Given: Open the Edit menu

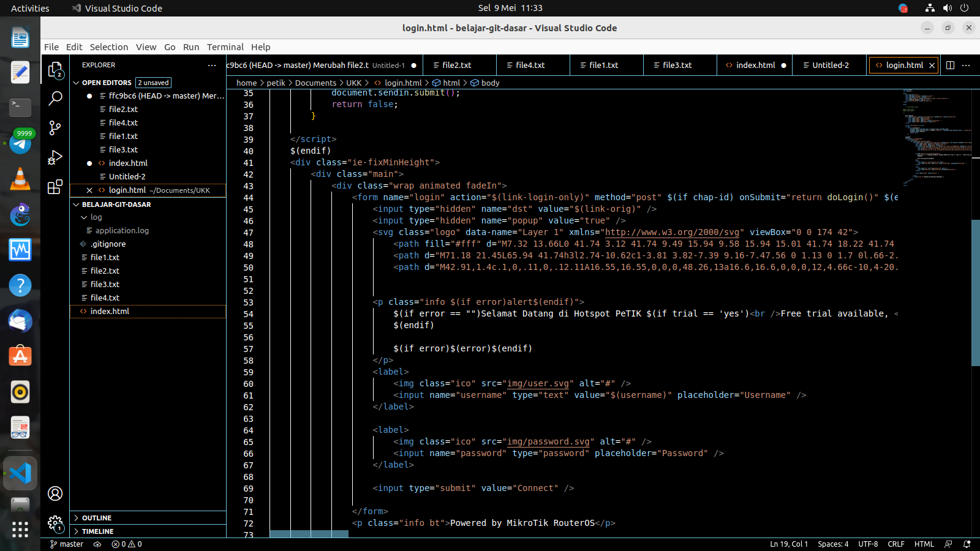Looking at the screenshot, I should [74, 47].
